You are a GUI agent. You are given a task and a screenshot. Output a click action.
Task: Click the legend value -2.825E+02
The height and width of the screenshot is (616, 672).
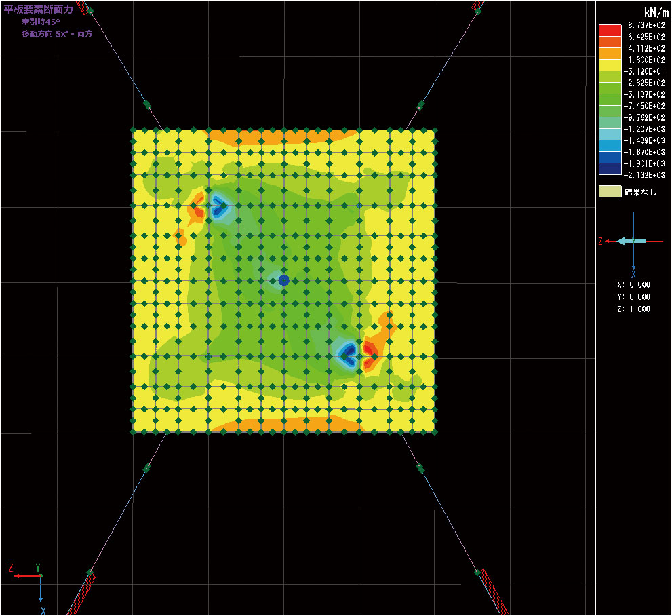(644, 83)
